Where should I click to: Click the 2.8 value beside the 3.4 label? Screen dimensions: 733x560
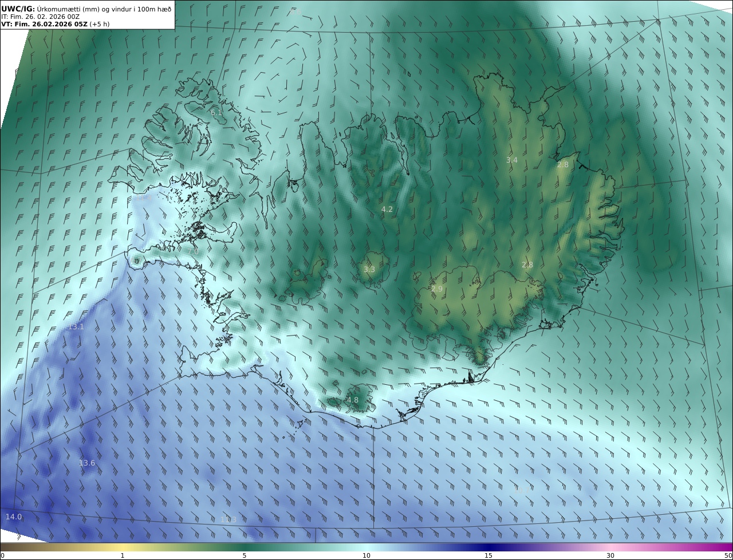click(x=563, y=165)
